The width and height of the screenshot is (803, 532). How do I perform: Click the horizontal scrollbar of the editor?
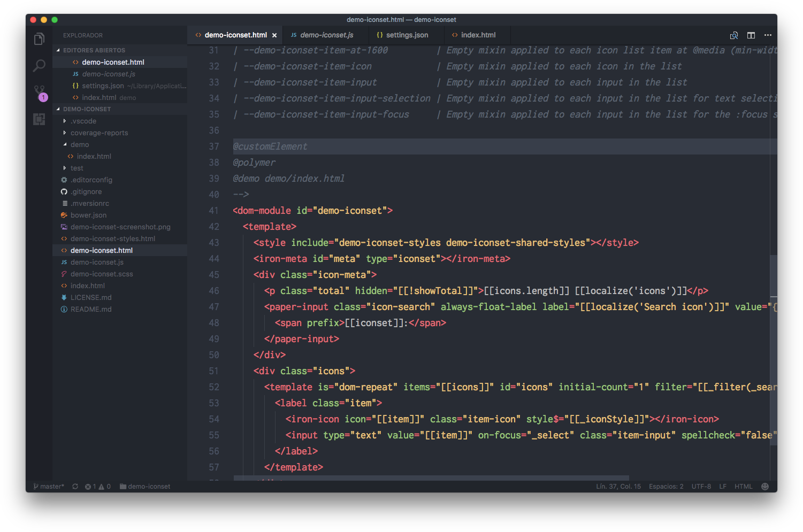click(431, 477)
